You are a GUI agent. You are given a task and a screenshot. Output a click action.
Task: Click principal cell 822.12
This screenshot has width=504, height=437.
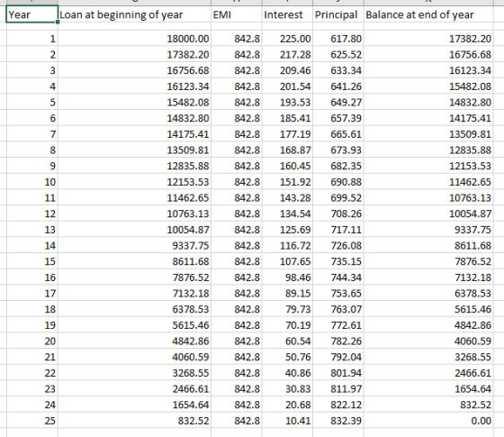(x=338, y=405)
